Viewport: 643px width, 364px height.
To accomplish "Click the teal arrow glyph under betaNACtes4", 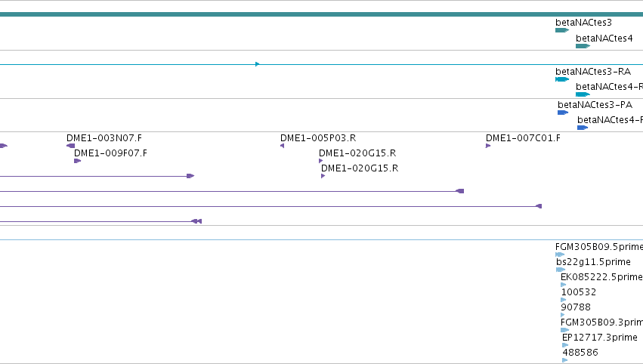I will point(583,46).
